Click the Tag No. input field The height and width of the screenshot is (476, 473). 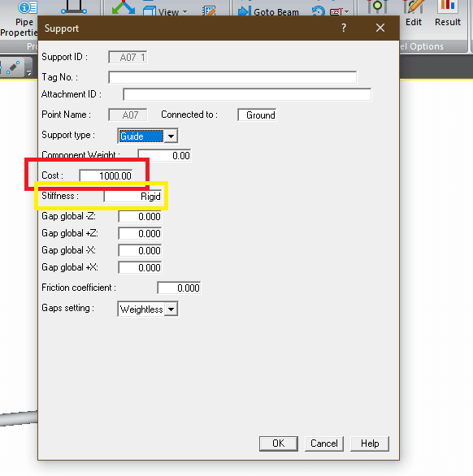(232, 77)
